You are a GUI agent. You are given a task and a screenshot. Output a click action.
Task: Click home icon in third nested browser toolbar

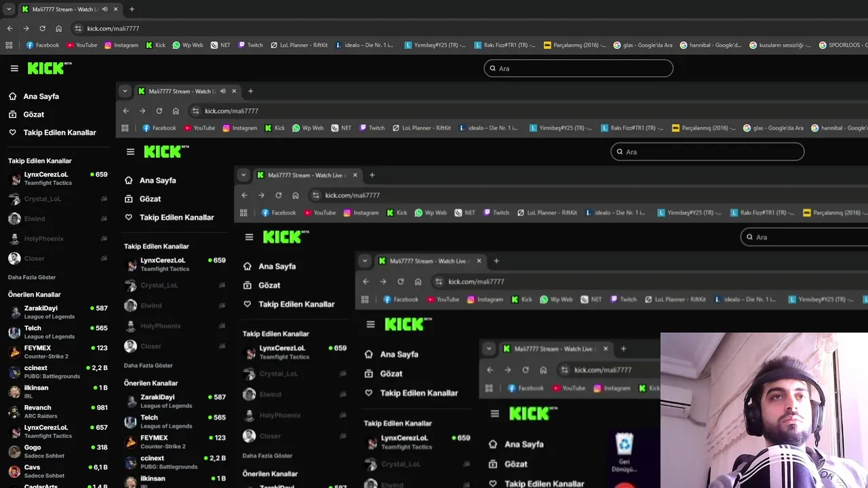pos(296,195)
